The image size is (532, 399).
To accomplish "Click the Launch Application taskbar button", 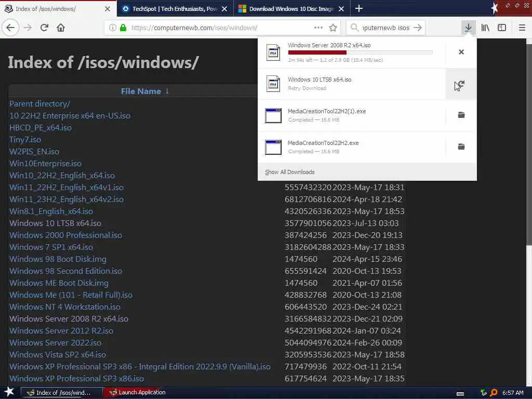I will coord(138,392).
